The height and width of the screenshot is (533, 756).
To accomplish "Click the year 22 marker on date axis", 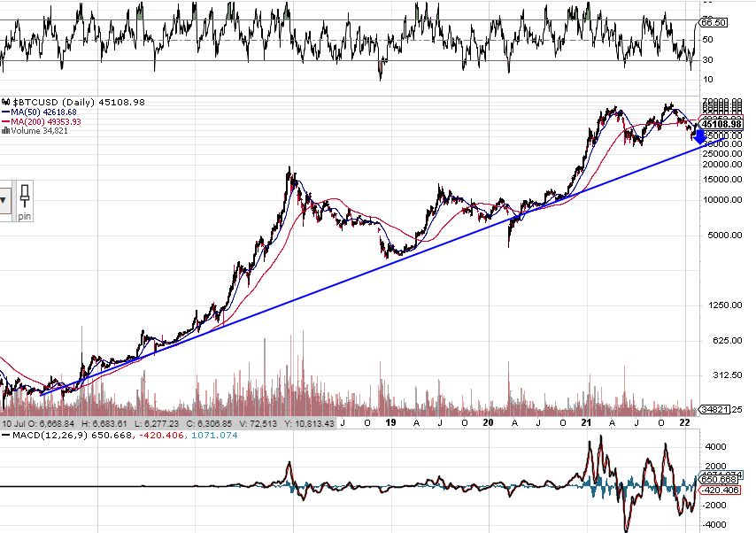I will tap(684, 422).
